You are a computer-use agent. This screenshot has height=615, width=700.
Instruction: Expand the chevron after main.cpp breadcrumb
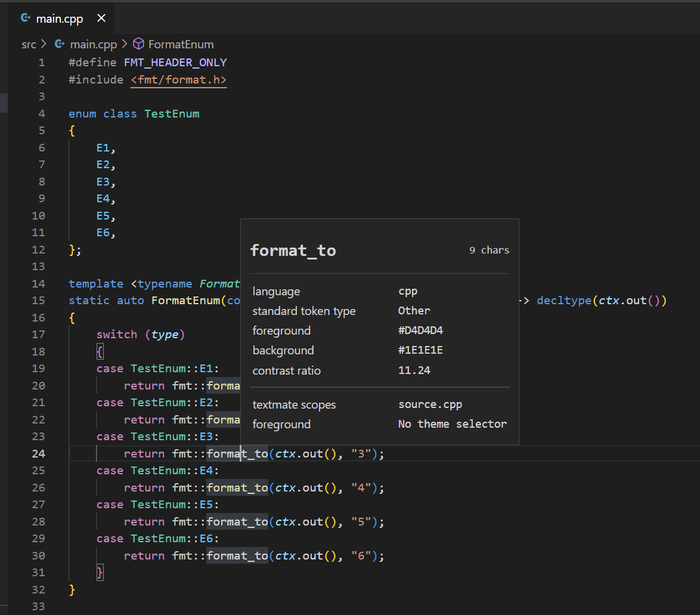(x=125, y=44)
